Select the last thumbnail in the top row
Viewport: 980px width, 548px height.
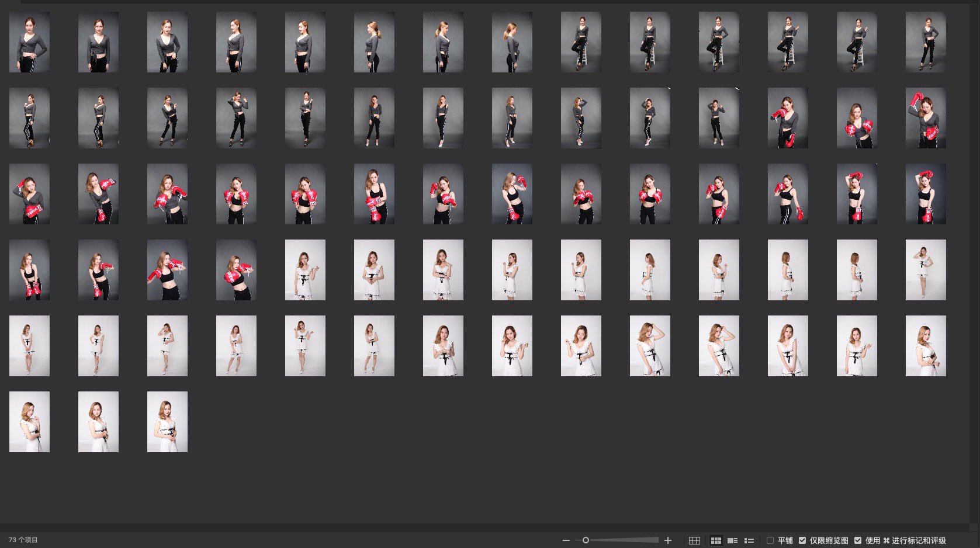click(x=926, y=42)
